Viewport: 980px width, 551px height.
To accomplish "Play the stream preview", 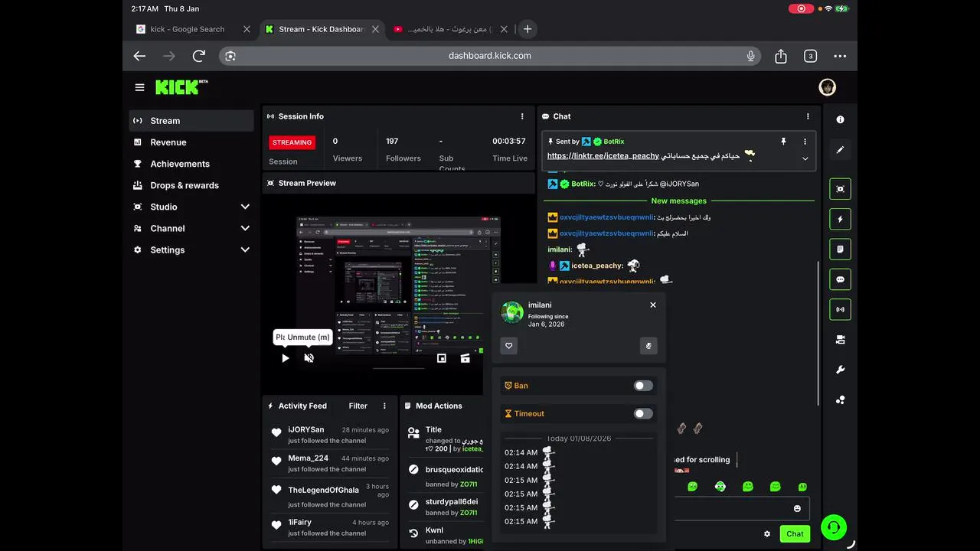I will point(286,358).
